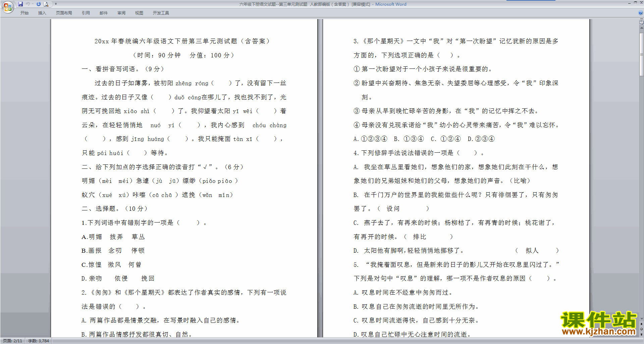Click the line 蚁穴（xué xú）咔嚓

(x=158, y=195)
